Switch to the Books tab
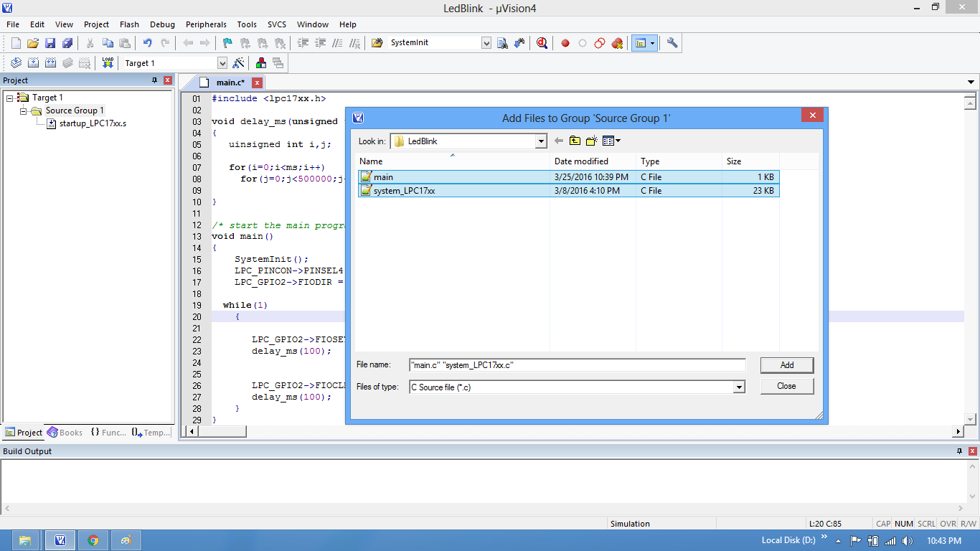 pyautogui.click(x=65, y=433)
